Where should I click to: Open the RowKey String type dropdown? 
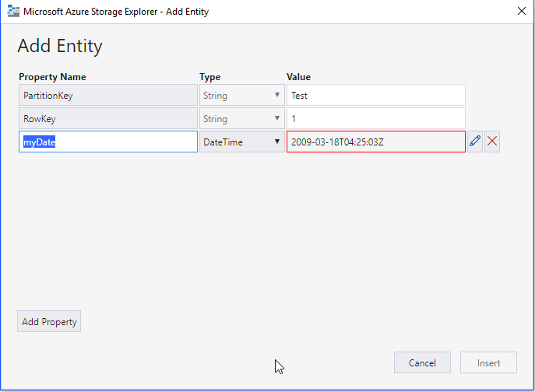click(x=242, y=118)
